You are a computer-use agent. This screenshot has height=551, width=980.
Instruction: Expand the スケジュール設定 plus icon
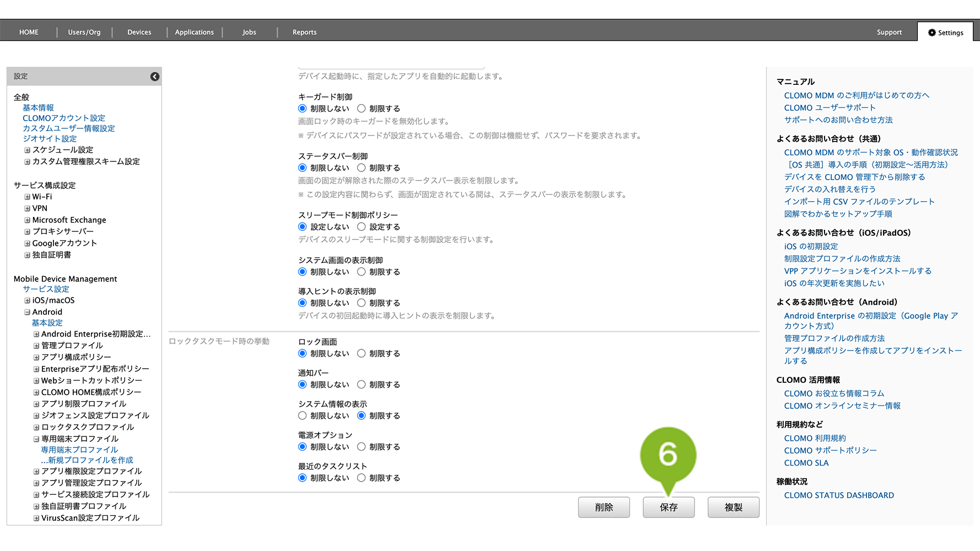point(27,150)
